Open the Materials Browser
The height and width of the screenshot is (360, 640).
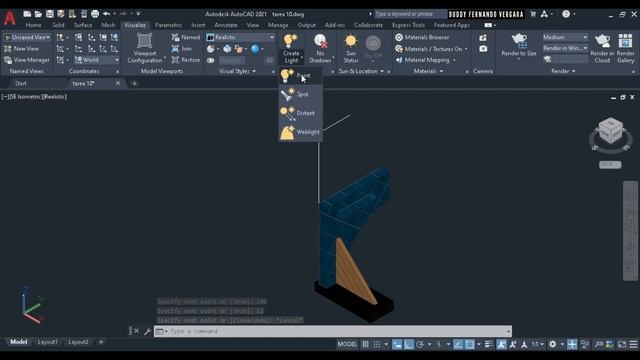click(x=422, y=37)
